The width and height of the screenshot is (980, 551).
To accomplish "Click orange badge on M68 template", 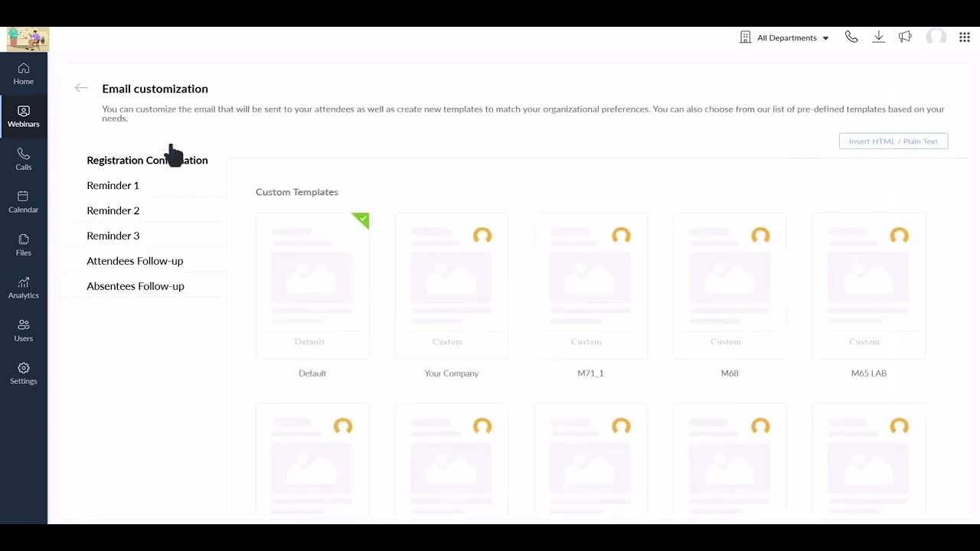I will click(x=760, y=236).
